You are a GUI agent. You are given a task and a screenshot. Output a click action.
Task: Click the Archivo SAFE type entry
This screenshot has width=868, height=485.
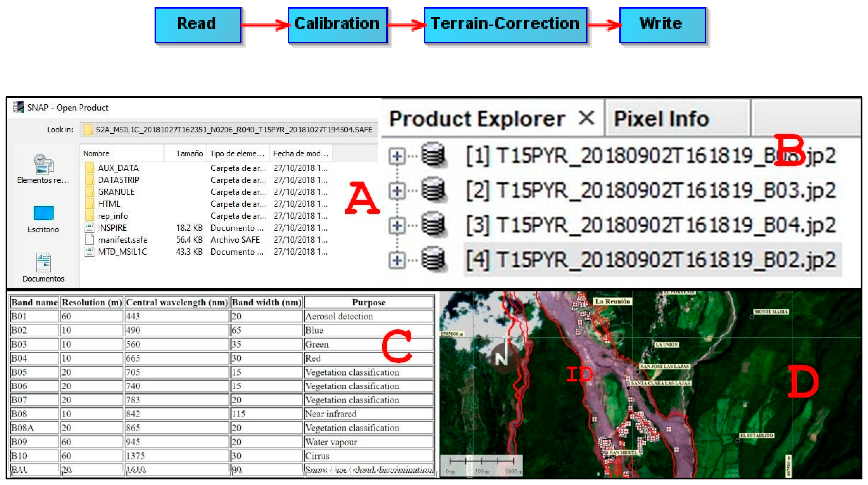point(235,240)
